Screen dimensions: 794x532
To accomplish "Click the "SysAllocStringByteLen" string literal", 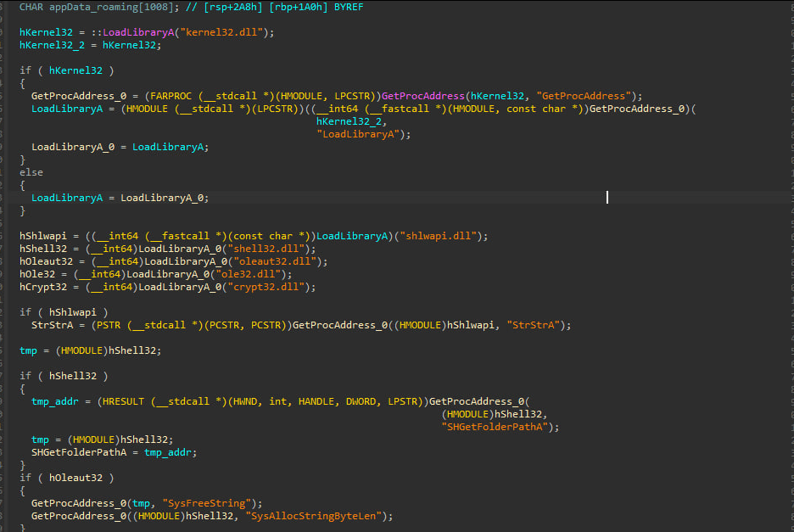I will pos(314,516).
